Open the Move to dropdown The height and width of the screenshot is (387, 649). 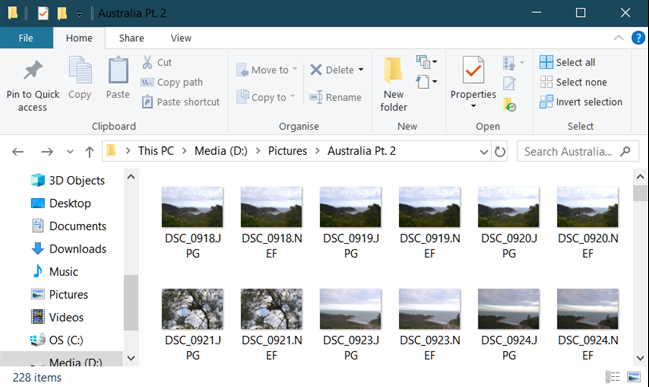tap(267, 70)
